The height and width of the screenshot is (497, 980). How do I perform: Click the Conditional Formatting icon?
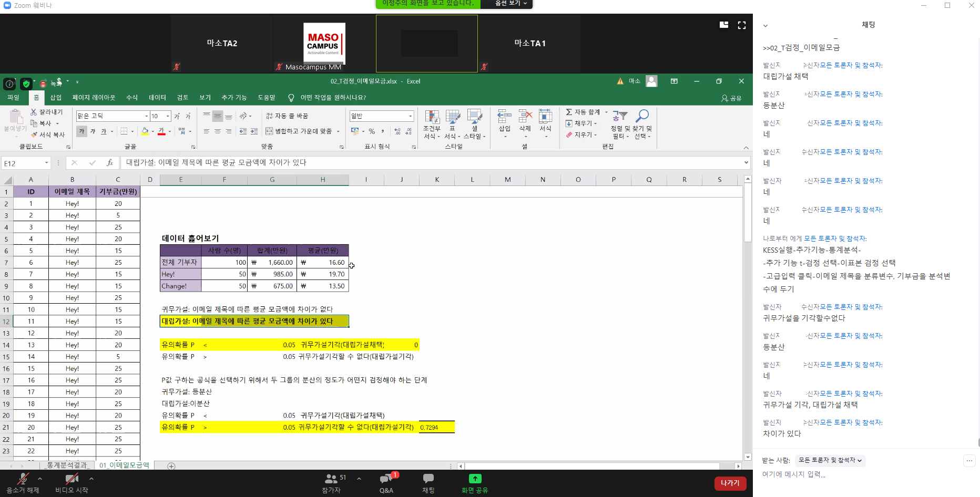pyautogui.click(x=432, y=117)
